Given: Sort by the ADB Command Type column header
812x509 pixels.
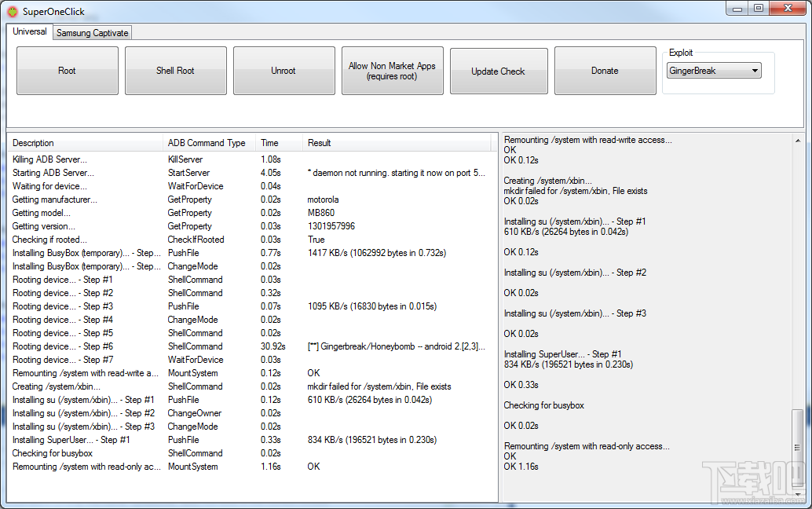Looking at the screenshot, I should 209,143.
